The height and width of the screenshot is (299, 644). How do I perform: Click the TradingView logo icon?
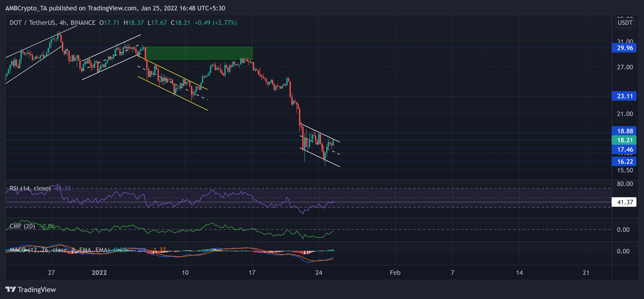pyautogui.click(x=11, y=289)
